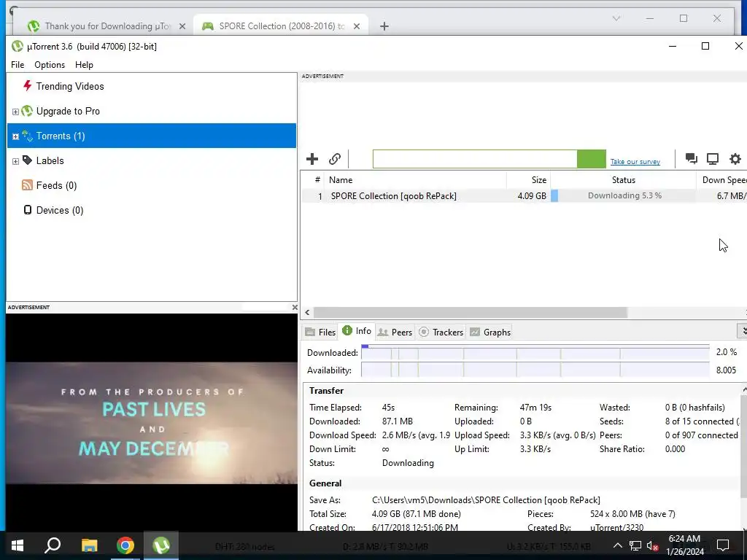Select Devices (0) in sidebar
Screen dimensions: 747x560
click(152, 210)
